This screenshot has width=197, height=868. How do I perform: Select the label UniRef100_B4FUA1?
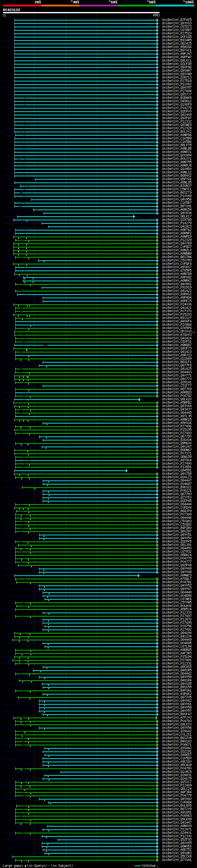pos(177,690)
